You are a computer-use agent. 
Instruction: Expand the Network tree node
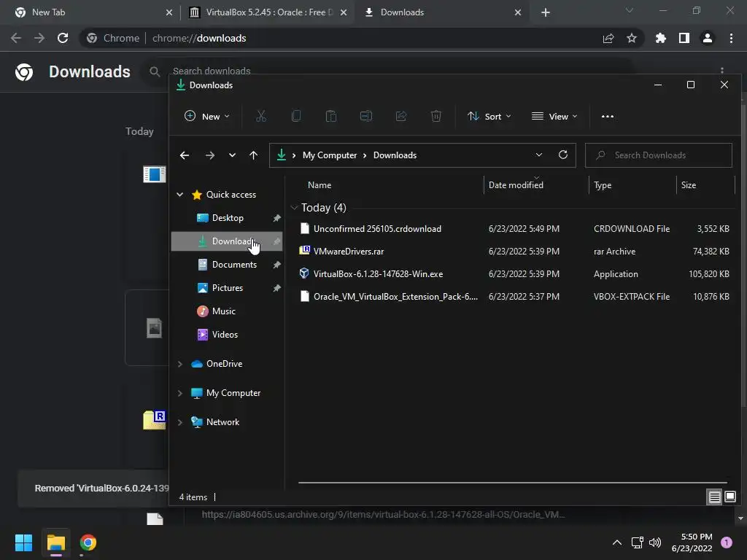[x=180, y=422]
